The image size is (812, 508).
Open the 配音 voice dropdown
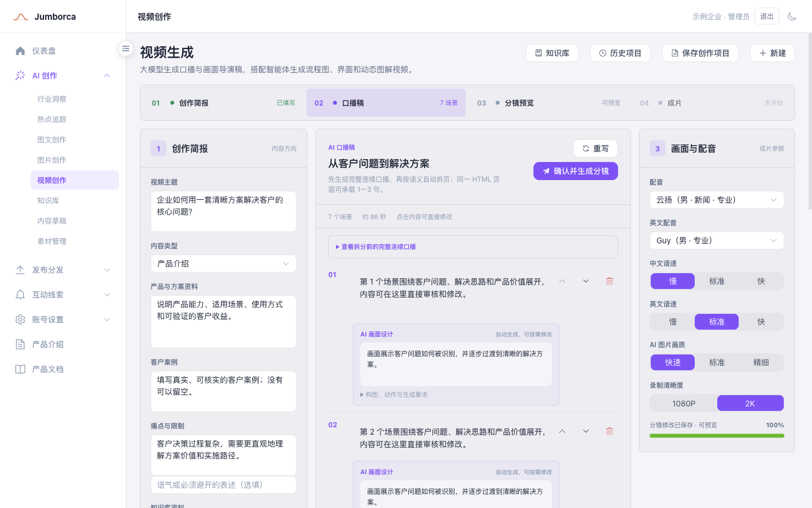(717, 200)
